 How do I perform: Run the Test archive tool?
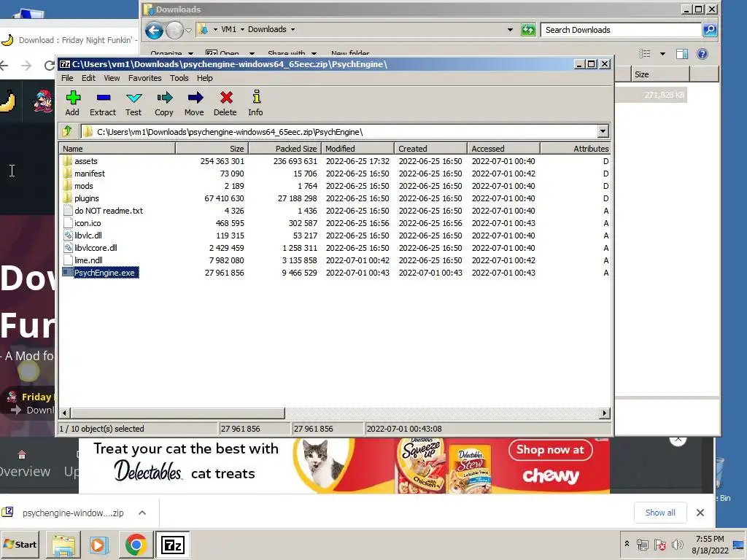[x=133, y=103]
